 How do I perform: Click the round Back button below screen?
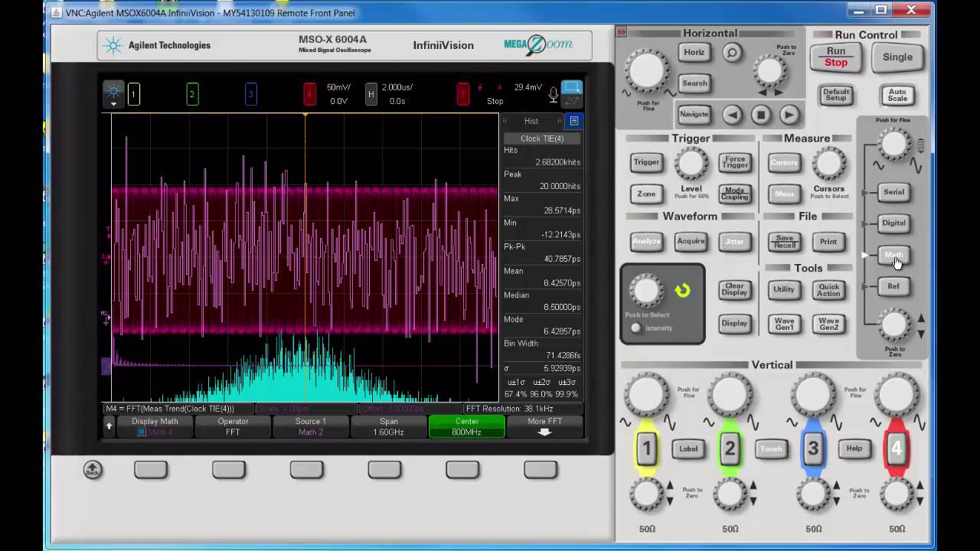[93, 469]
